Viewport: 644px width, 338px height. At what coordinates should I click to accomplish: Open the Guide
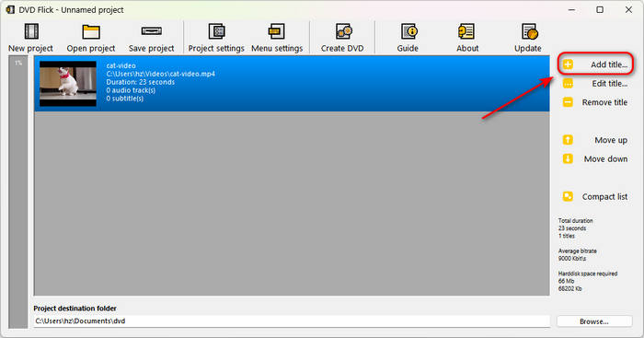pos(408,39)
